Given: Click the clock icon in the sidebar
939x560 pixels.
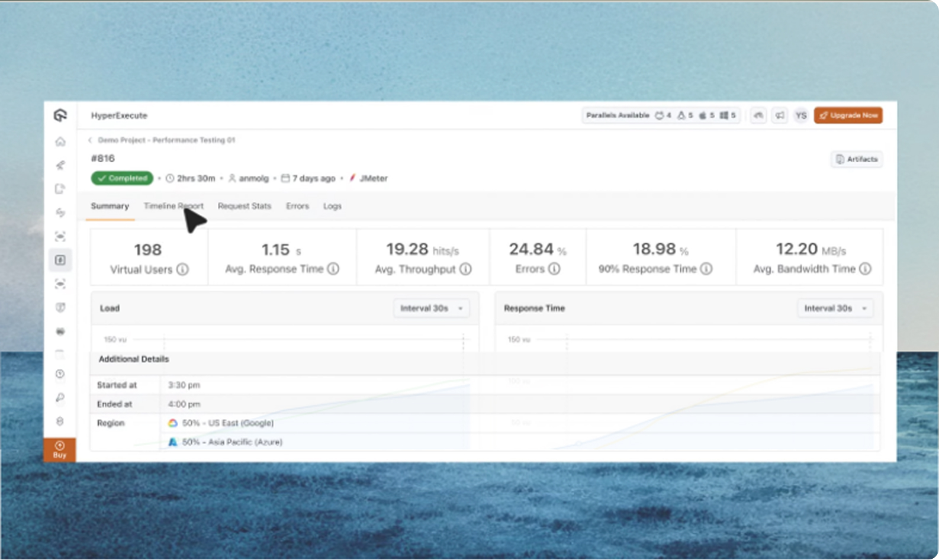Looking at the screenshot, I should (x=60, y=374).
